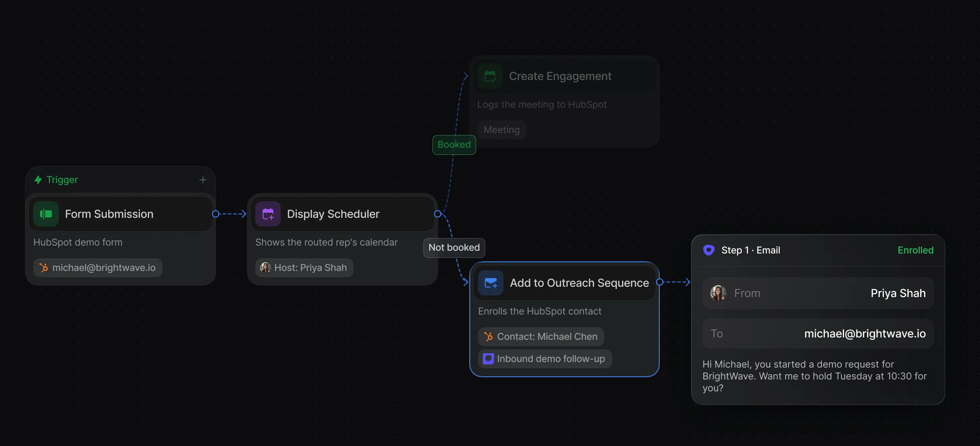Click the email body starting Hi Michael

coord(815,376)
